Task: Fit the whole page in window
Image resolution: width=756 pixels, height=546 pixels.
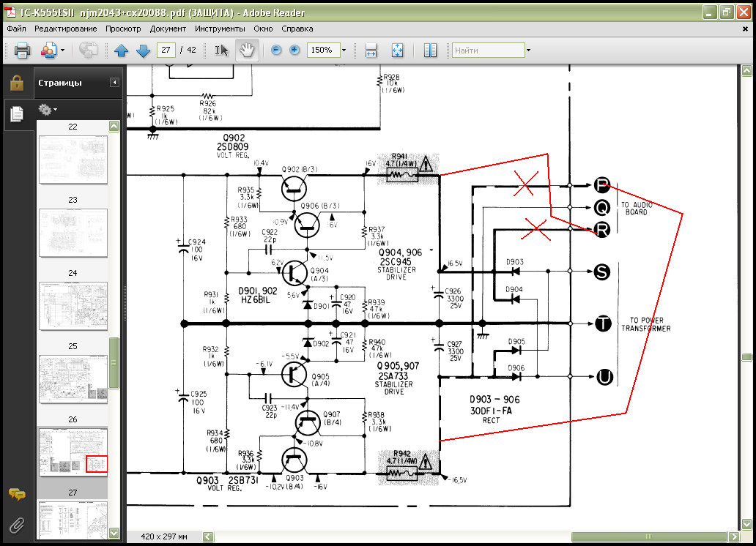Action: [x=397, y=51]
